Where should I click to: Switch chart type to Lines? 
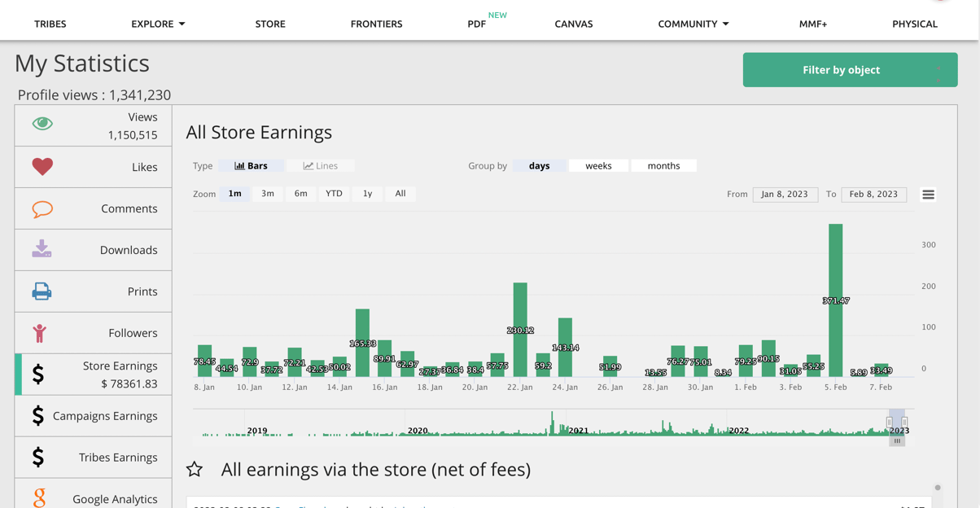coord(321,166)
